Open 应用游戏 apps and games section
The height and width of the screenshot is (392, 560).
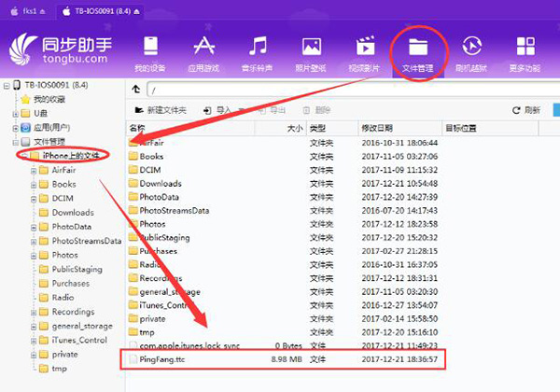tap(203, 53)
